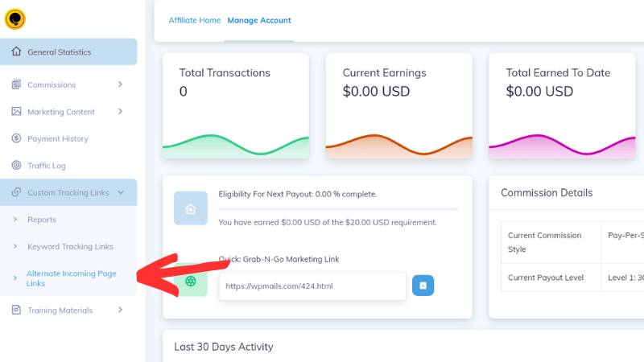
Task: Switch to the Affiliate Home tab
Action: point(194,20)
